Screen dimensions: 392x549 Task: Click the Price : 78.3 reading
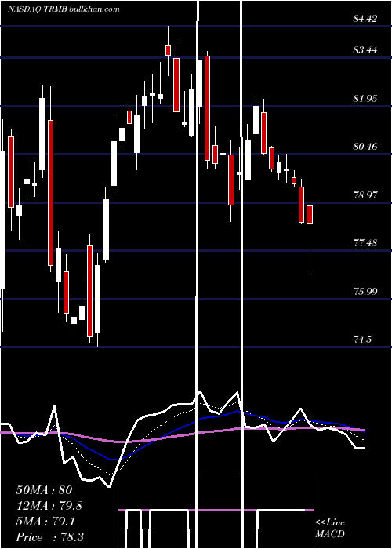49,537
